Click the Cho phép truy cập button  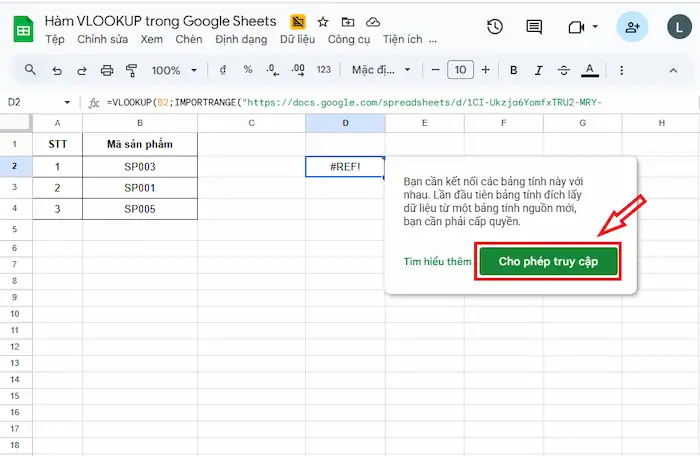[x=548, y=261]
